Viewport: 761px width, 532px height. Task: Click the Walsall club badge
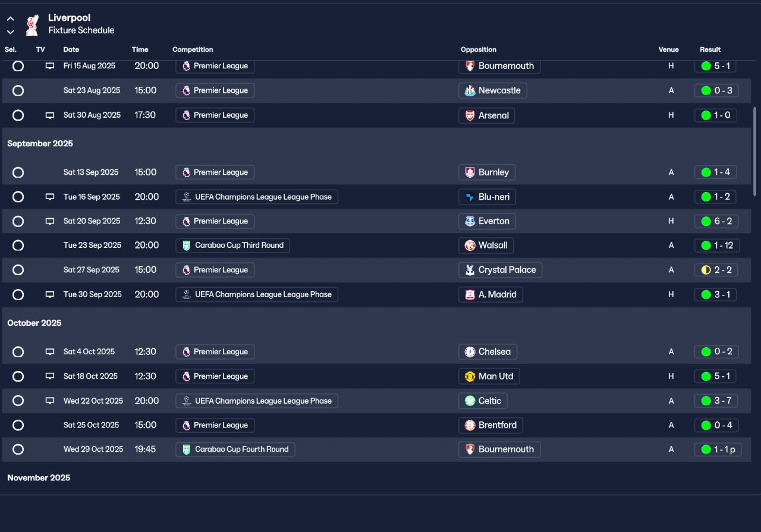[x=470, y=245]
